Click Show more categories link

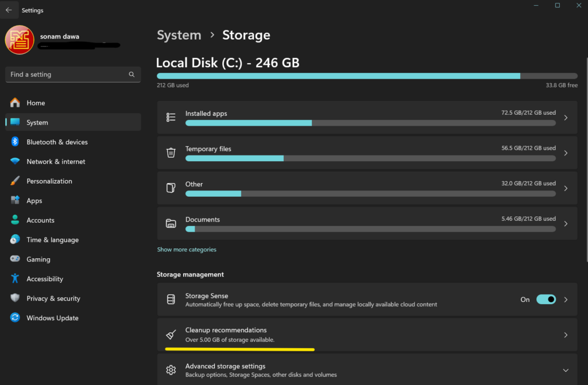tap(187, 250)
